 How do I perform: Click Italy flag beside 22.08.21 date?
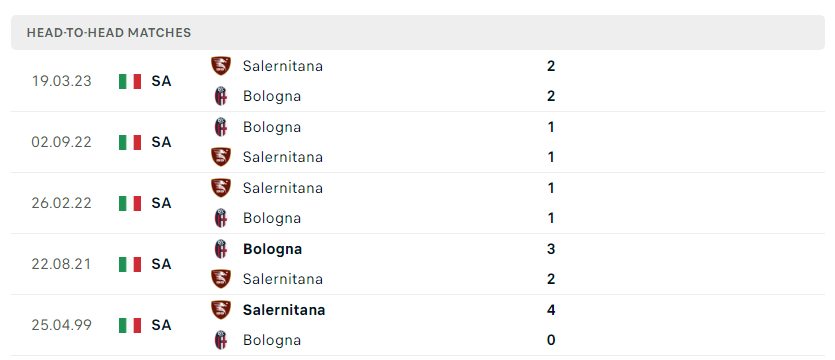click(x=130, y=264)
